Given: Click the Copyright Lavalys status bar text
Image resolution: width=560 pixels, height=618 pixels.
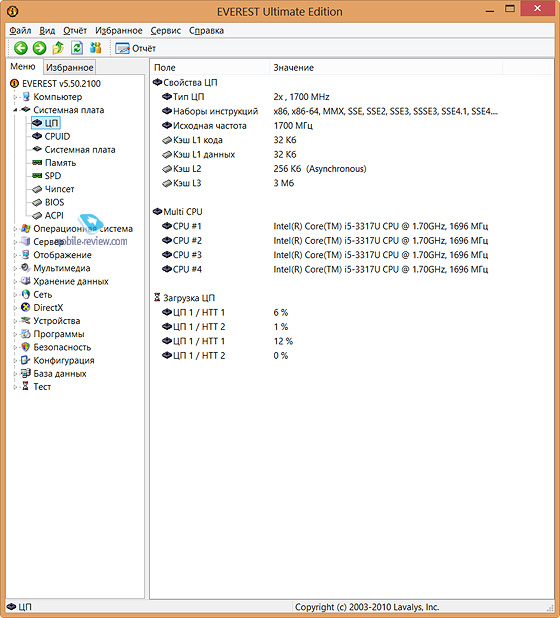Looking at the screenshot, I should [367, 607].
